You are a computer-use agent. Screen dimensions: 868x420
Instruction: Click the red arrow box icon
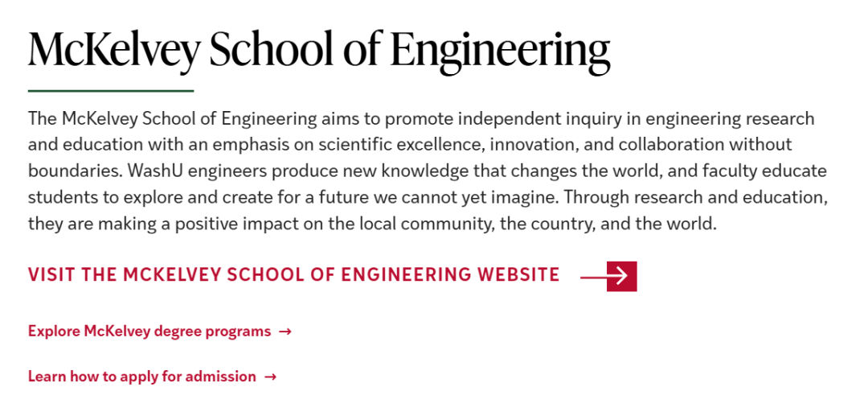(x=621, y=276)
